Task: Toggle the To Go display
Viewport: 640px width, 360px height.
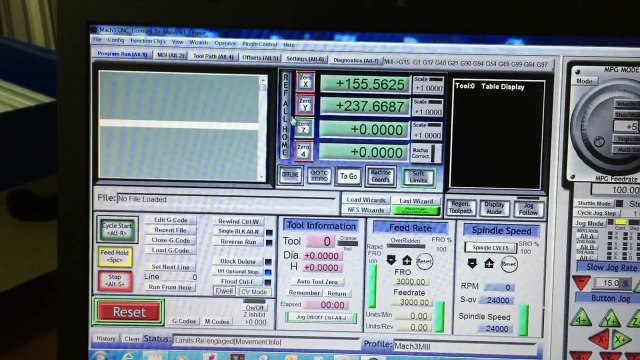Action: coord(349,176)
